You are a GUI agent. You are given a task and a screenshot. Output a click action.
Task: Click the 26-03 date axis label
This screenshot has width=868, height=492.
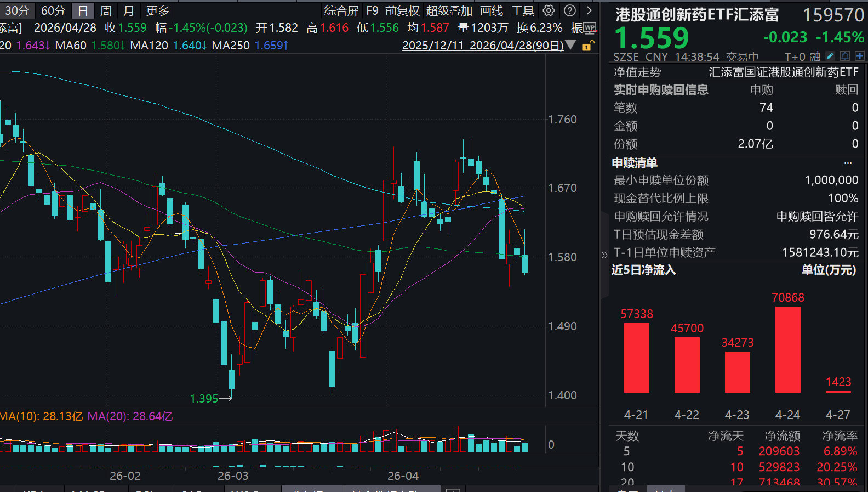coord(233,476)
